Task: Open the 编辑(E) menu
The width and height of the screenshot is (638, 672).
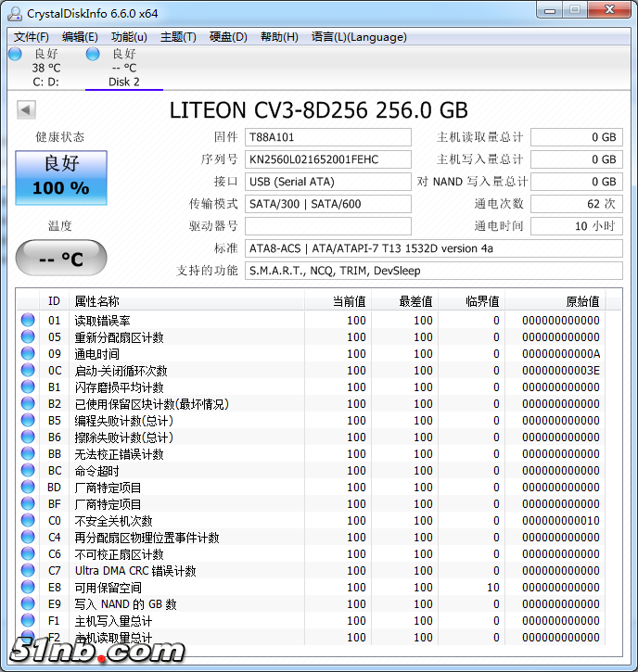Action: pyautogui.click(x=80, y=37)
